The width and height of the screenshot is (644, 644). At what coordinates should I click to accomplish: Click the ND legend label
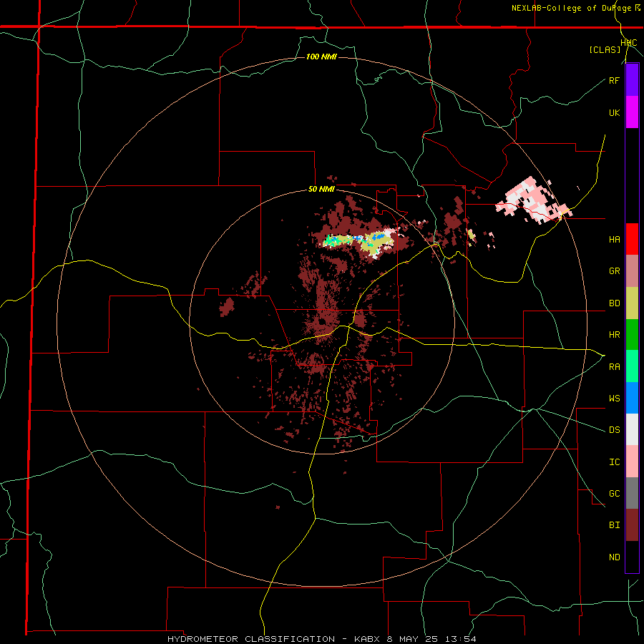pos(614,557)
